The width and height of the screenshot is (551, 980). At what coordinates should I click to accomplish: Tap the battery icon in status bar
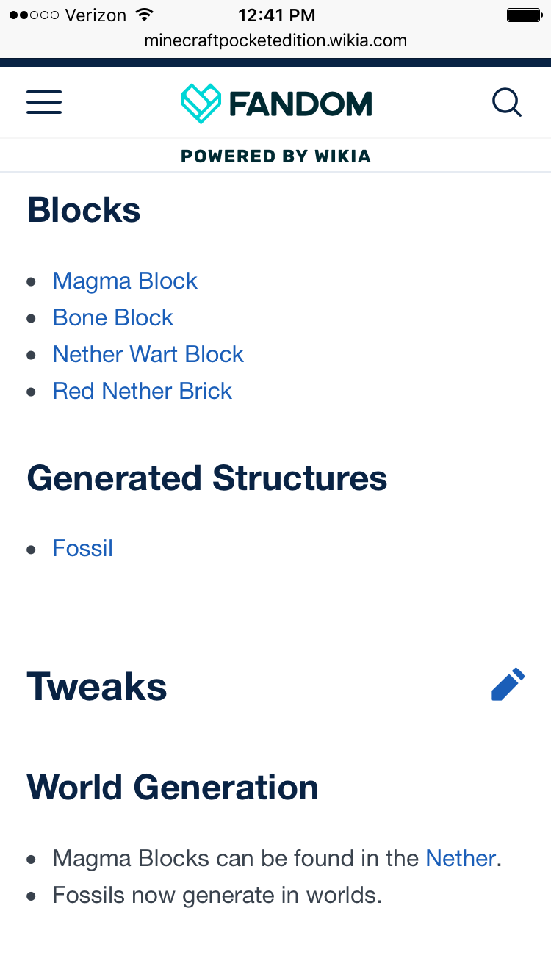[x=524, y=15]
